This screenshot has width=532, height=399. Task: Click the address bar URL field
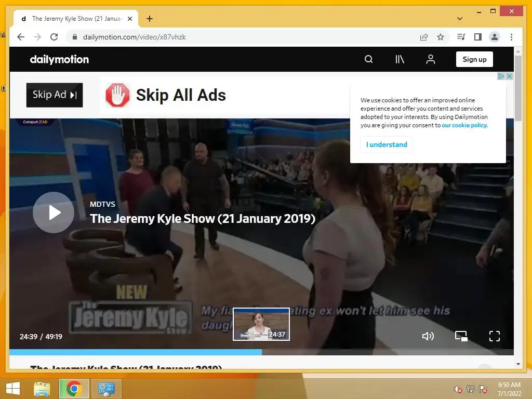click(244, 37)
